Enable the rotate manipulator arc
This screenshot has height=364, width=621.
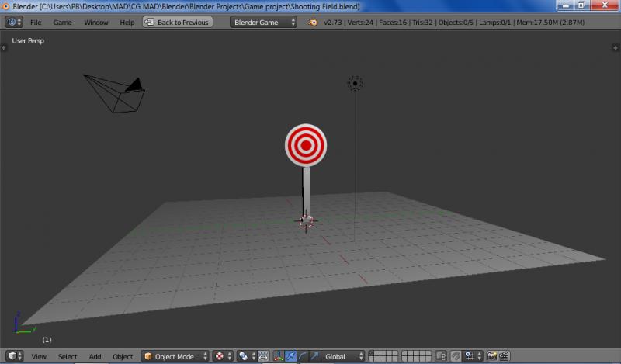[x=303, y=356]
